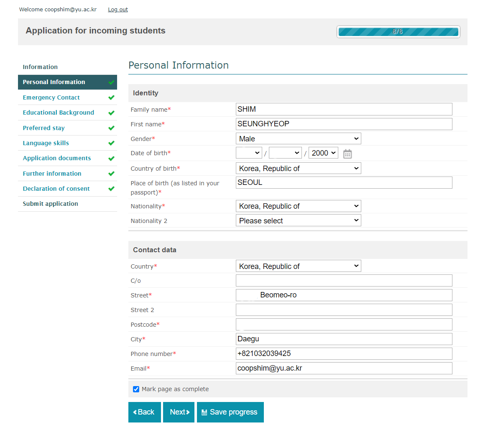
Task: Click the checkmark beside Personal Information
Action: 111,82
